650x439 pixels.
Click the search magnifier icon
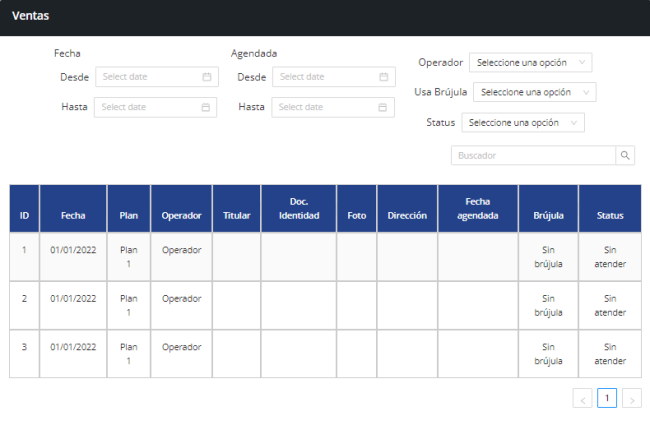click(x=625, y=156)
